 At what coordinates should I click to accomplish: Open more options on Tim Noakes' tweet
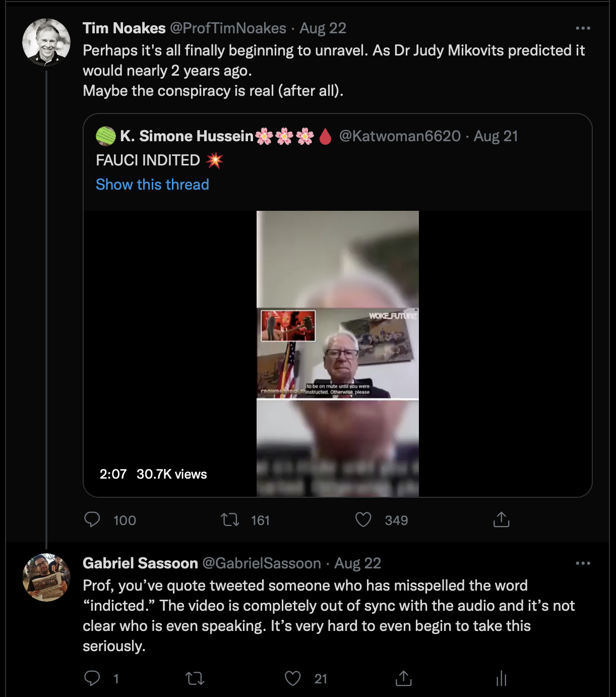click(583, 28)
